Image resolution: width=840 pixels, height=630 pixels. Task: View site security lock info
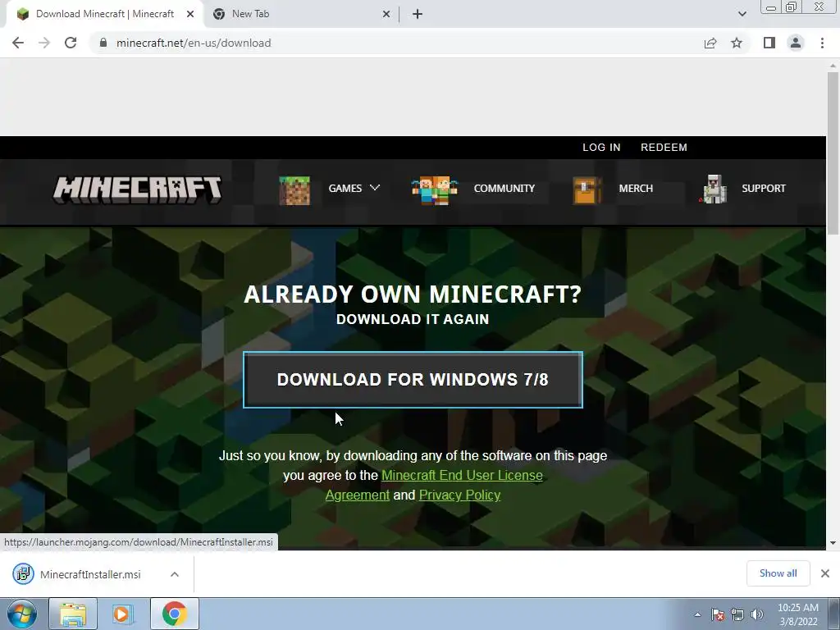click(103, 43)
